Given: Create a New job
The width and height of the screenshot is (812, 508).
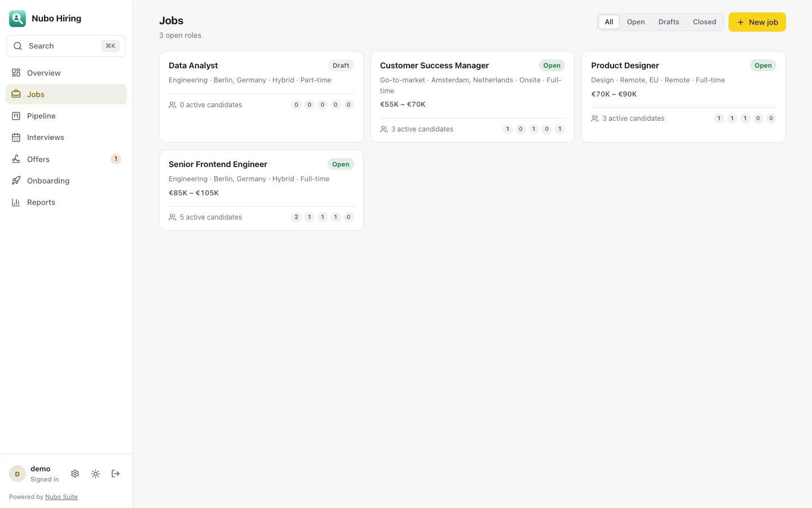Looking at the screenshot, I should (757, 22).
